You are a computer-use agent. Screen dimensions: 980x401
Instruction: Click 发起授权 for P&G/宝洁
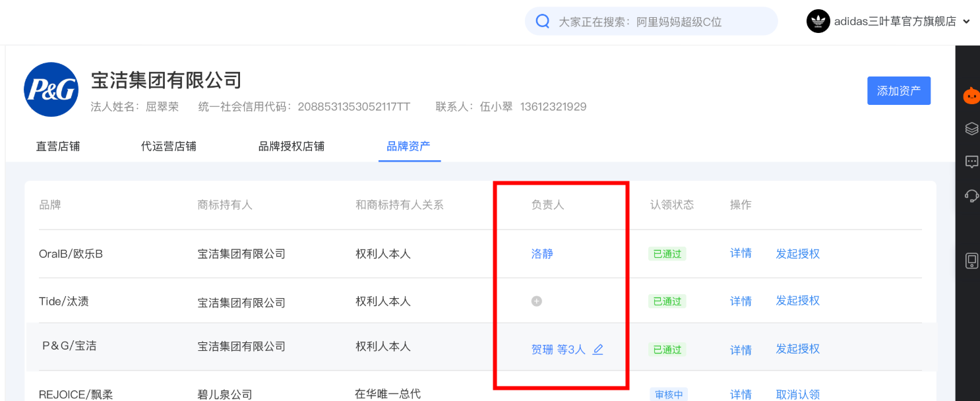(798, 348)
